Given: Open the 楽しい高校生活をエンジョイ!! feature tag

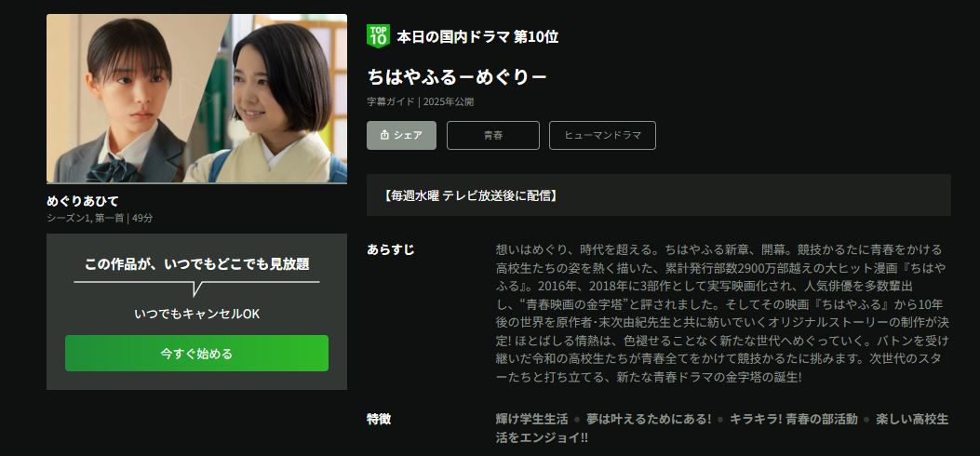Looking at the screenshot, I should point(722,428).
